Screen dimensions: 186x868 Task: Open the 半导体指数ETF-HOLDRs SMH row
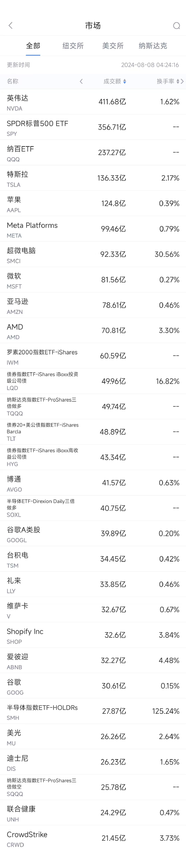click(x=93, y=711)
